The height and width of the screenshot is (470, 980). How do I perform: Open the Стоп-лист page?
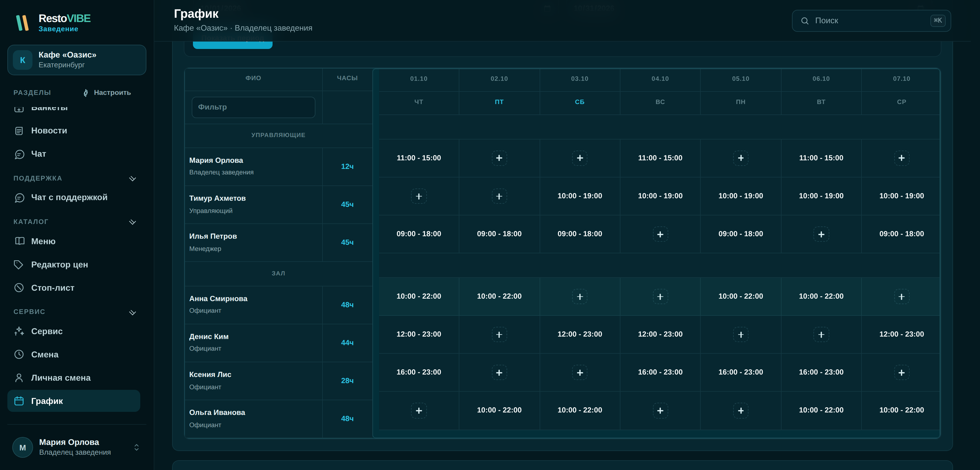pyautogui.click(x=74, y=288)
